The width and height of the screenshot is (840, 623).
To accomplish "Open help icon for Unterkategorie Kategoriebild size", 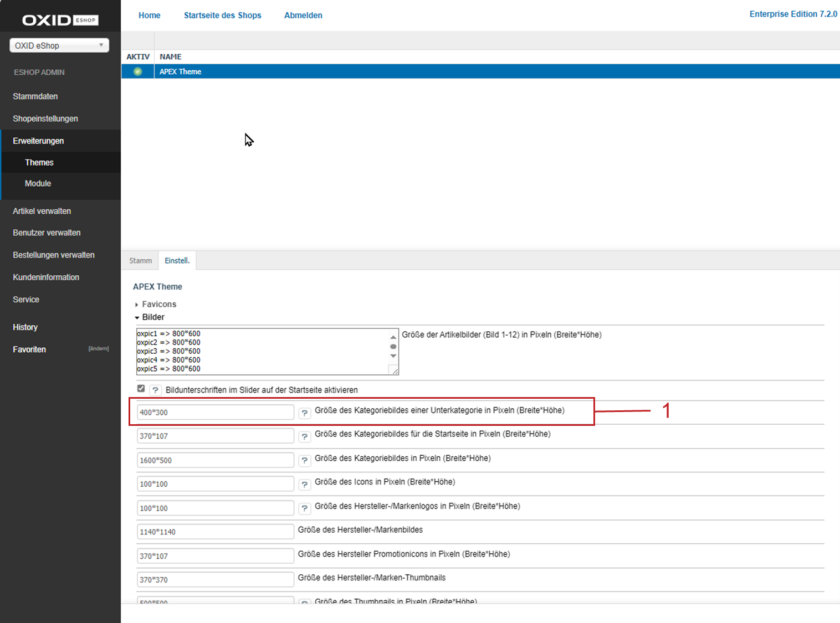I will (304, 413).
